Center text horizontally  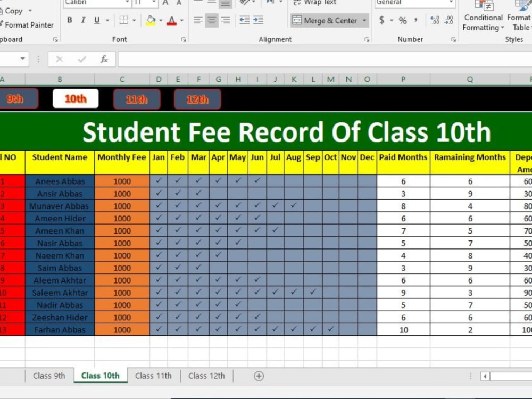[x=212, y=20]
